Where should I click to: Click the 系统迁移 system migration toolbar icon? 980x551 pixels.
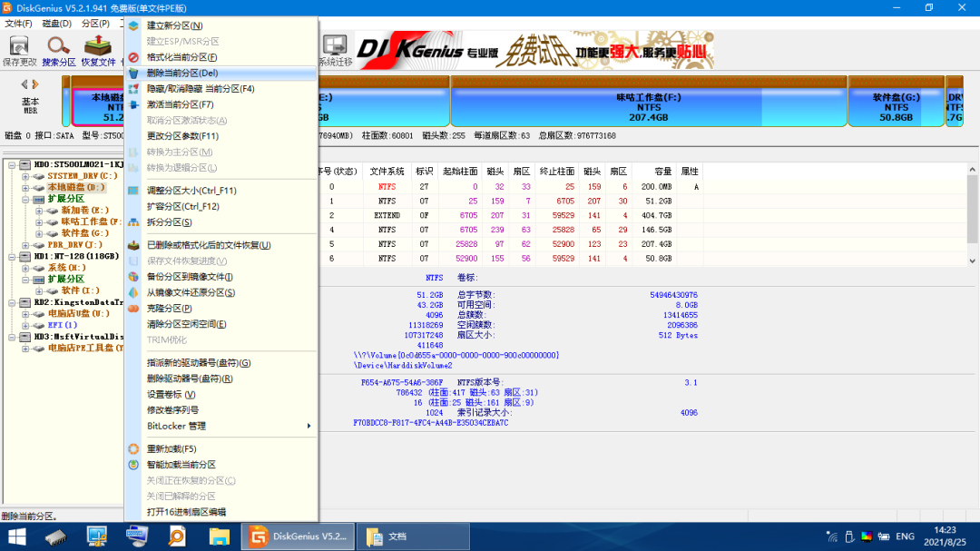click(335, 51)
